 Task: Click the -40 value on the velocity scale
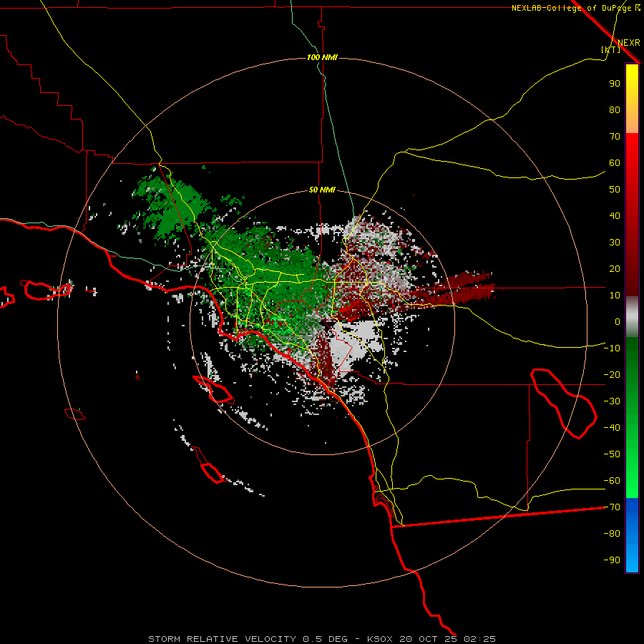tap(612, 428)
